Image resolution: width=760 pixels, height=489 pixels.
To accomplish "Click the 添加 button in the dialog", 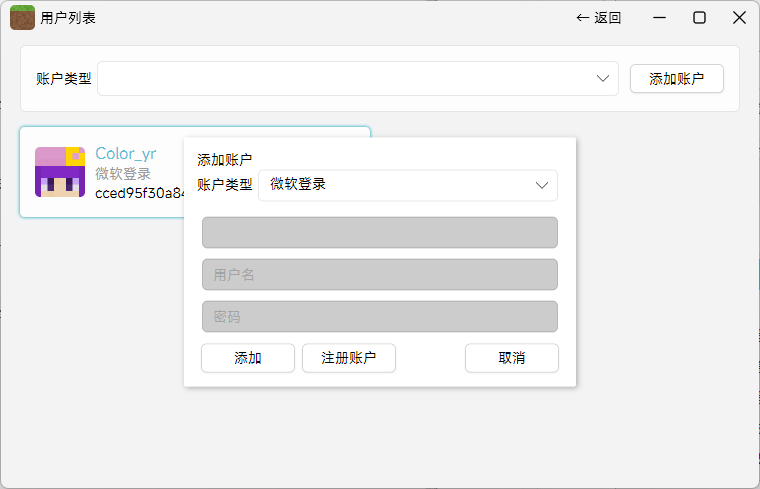I will point(248,358).
